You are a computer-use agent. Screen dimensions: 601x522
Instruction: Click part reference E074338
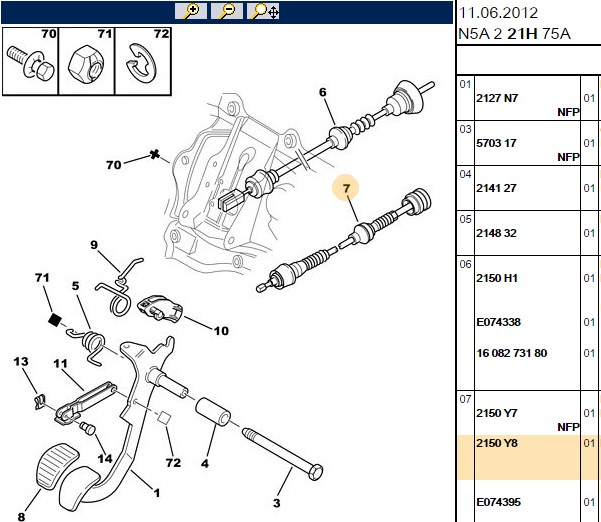[x=499, y=322]
